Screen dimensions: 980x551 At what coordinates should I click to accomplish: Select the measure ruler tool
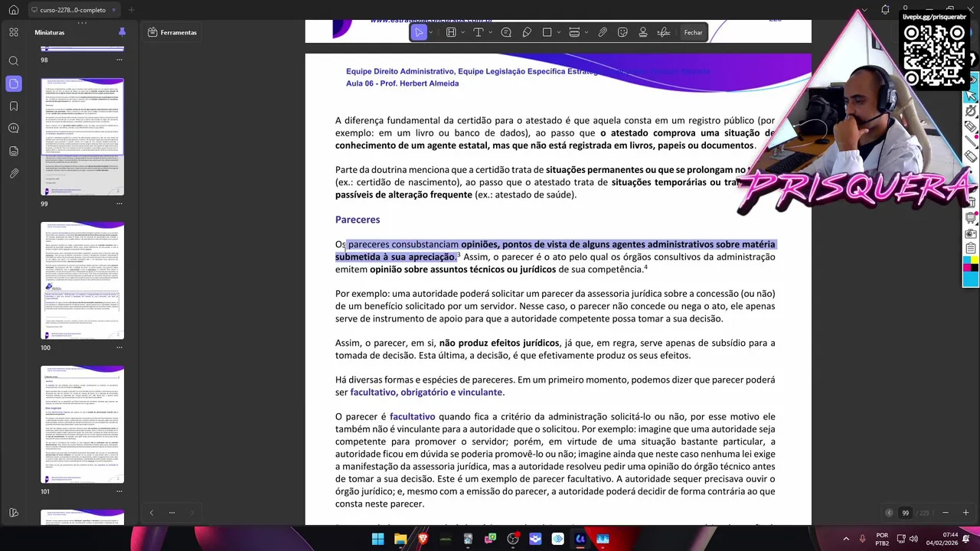[x=574, y=32]
